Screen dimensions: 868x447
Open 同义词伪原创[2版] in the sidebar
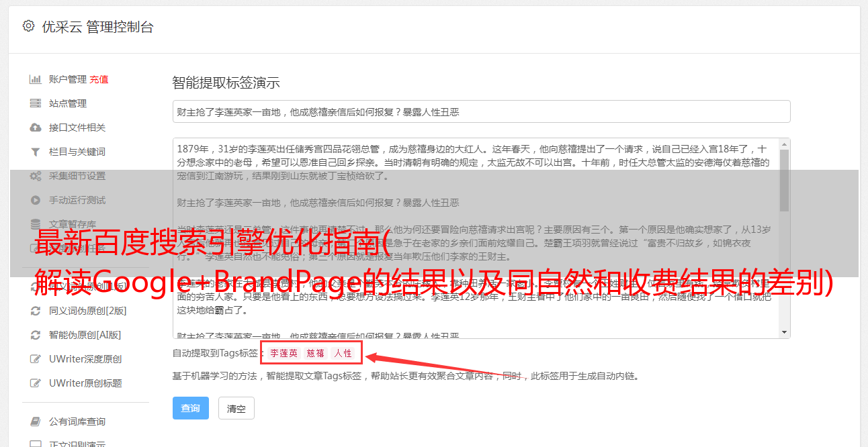[87, 311]
